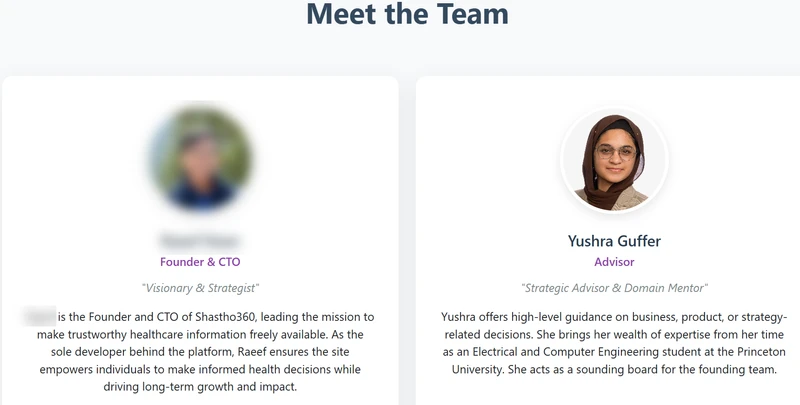Click the "Strategic Advisor & Domain Mentor" tagline
The image size is (800, 405).
point(614,288)
